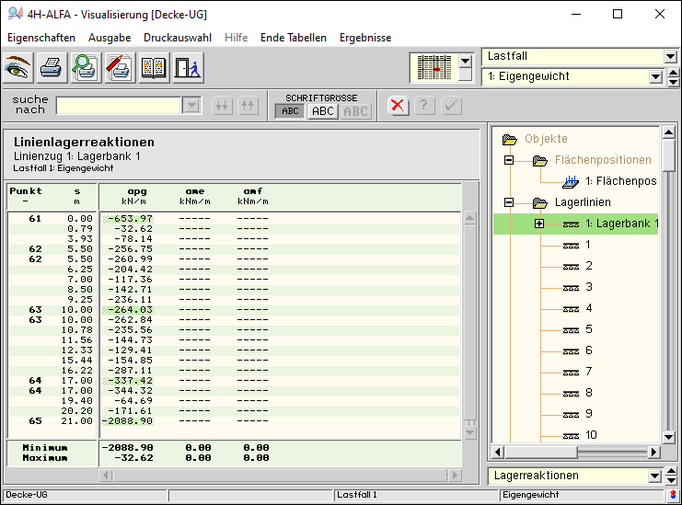This screenshot has width=682, height=505.
Task: Select 1: Flächenpos item in tree
Action: pos(620,181)
